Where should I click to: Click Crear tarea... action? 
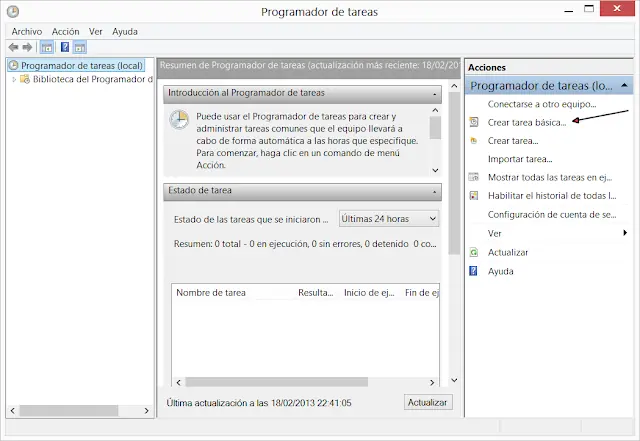coord(513,141)
